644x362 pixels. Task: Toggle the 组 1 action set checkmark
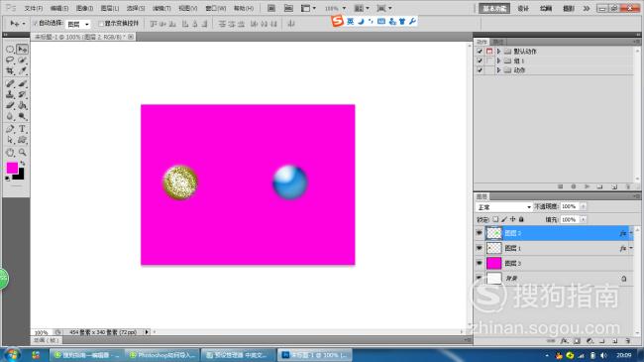click(480, 60)
